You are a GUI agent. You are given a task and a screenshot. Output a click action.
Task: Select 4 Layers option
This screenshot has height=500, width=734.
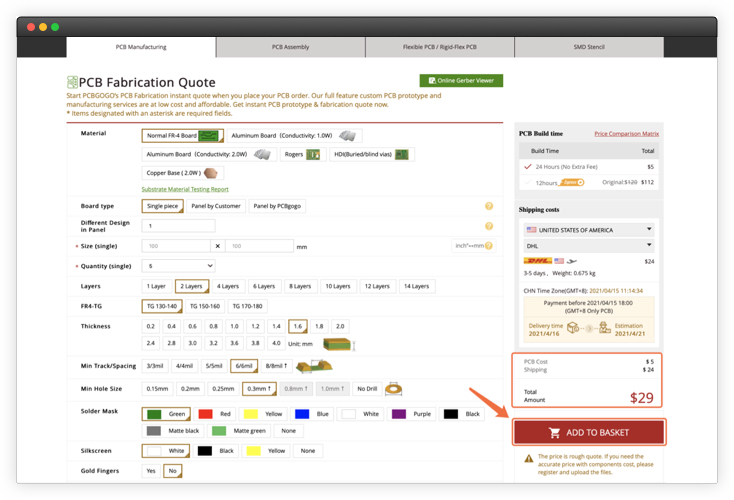tap(228, 286)
